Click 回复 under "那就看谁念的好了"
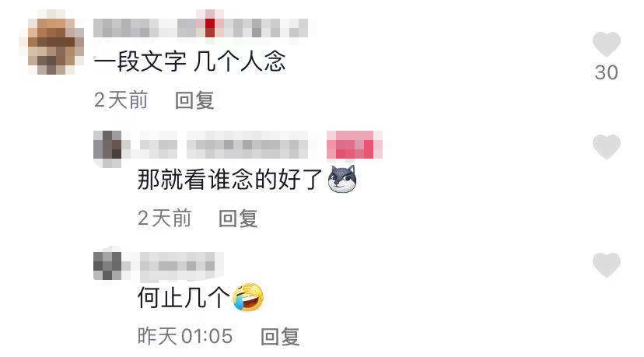The image size is (644, 357). coord(238,218)
